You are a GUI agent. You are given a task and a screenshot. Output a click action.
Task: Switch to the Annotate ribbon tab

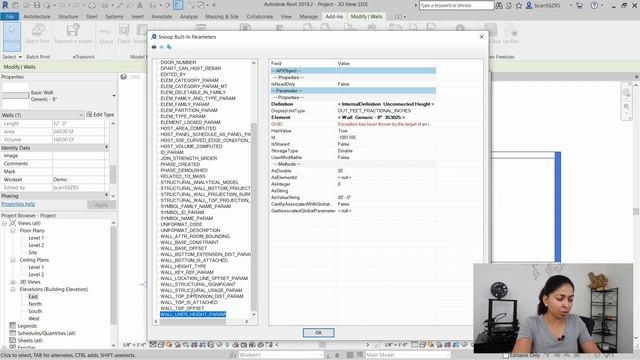pyautogui.click(x=162, y=16)
